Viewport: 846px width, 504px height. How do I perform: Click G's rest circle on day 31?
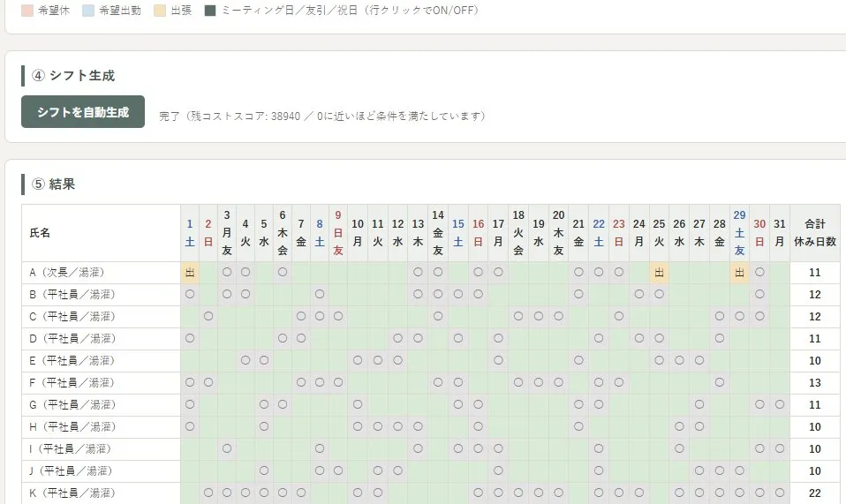point(780,404)
